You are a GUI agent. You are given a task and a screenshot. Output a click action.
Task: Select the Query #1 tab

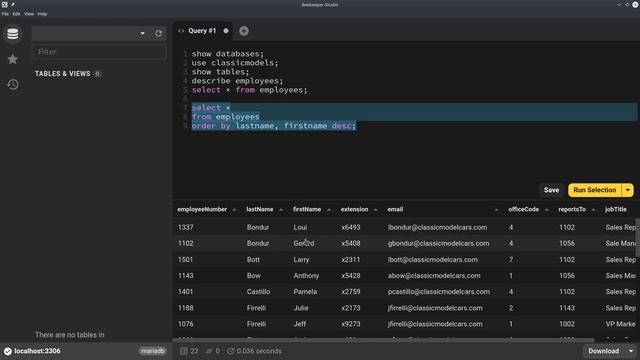coord(202,31)
